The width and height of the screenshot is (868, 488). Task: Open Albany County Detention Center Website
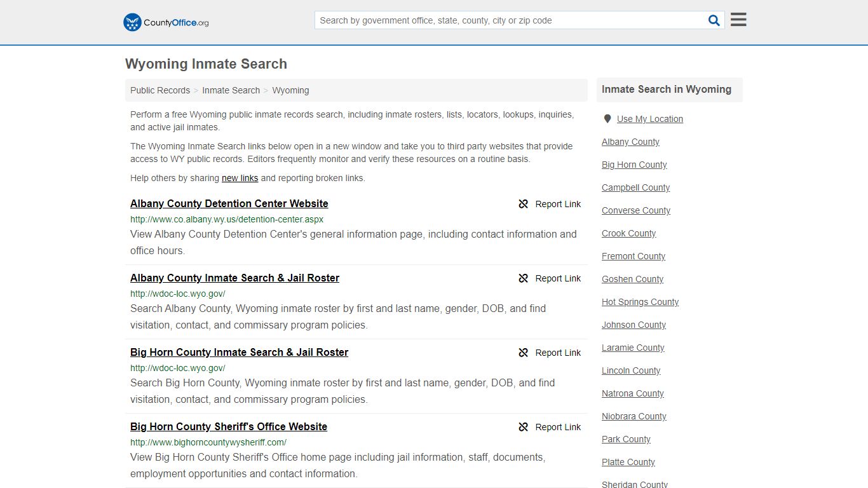pyautogui.click(x=229, y=204)
